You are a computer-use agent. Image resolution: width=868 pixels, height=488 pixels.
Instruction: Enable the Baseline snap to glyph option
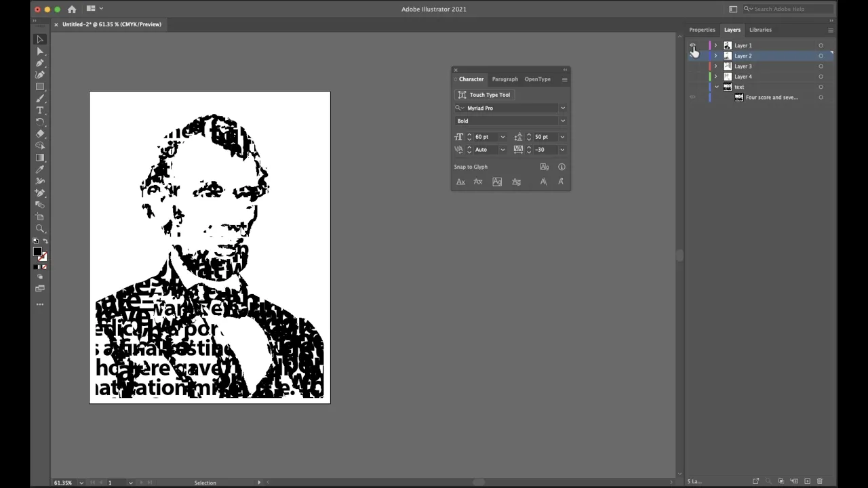coord(460,182)
